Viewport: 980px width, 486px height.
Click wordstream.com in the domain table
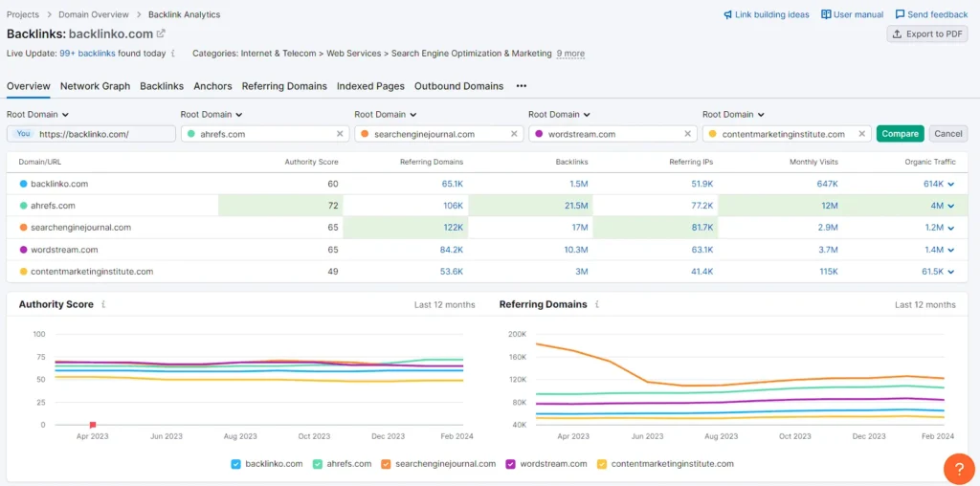pos(64,250)
